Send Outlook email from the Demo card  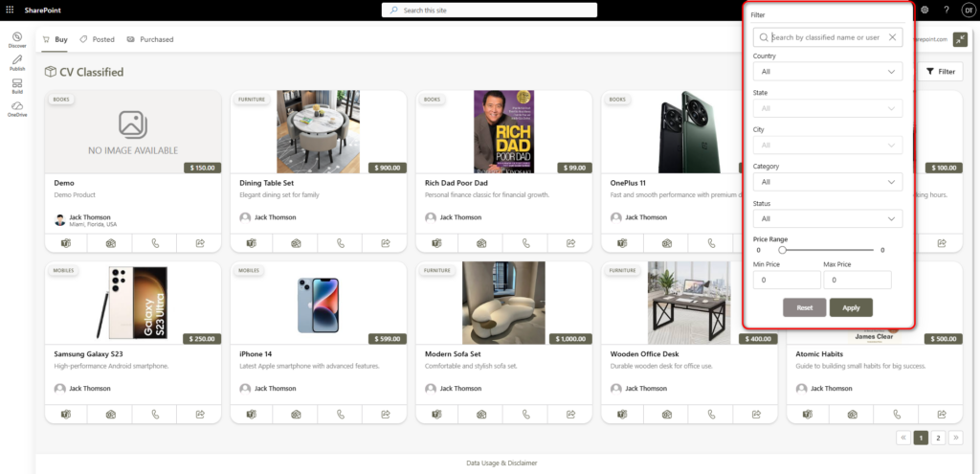(110, 243)
